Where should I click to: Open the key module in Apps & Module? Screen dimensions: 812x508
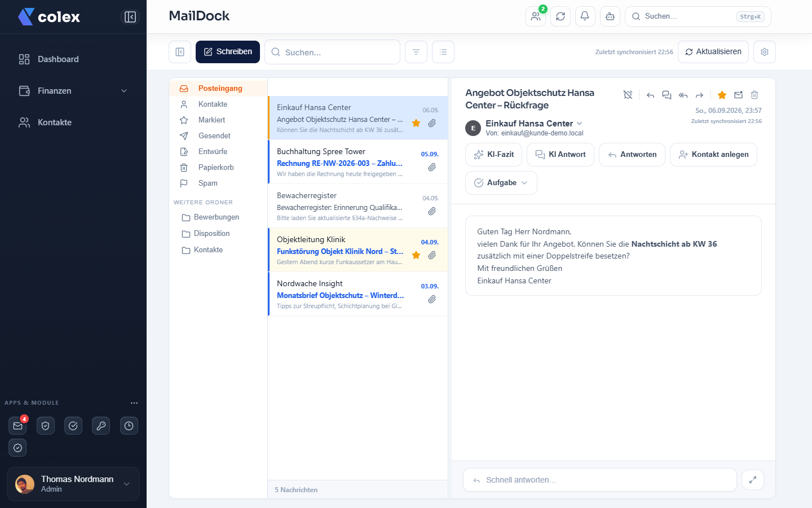pos(101,426)
